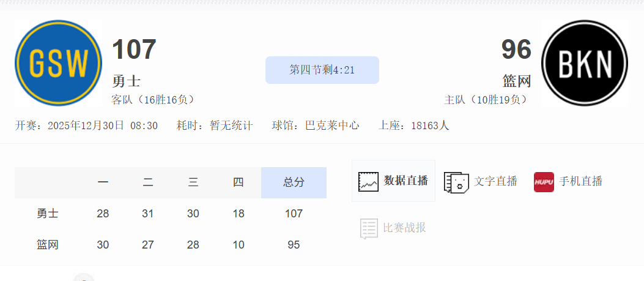This screenshot has width=644, height=281.
Task: Click the 勇士 team name in header
Action: point(126,81)
